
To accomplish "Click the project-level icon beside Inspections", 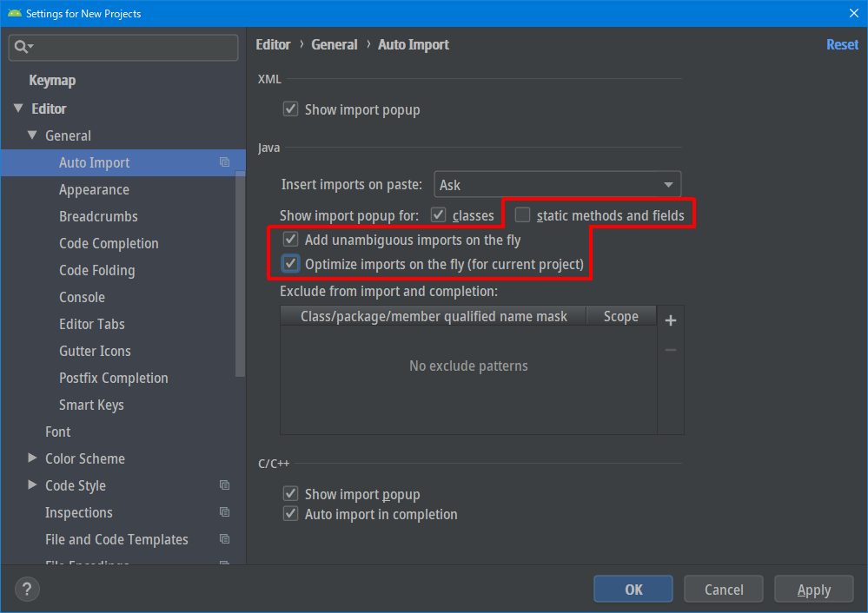I will [x=224, y=511].
